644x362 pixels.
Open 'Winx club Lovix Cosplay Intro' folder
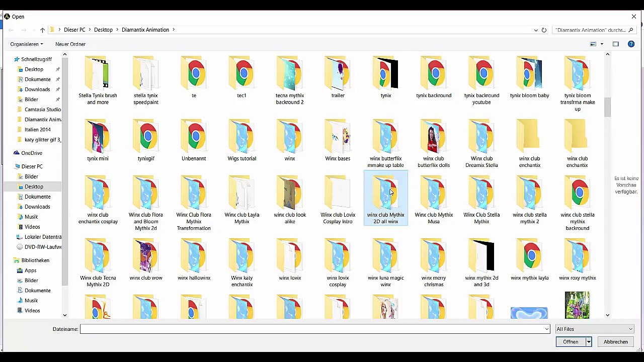coord(338,200)
